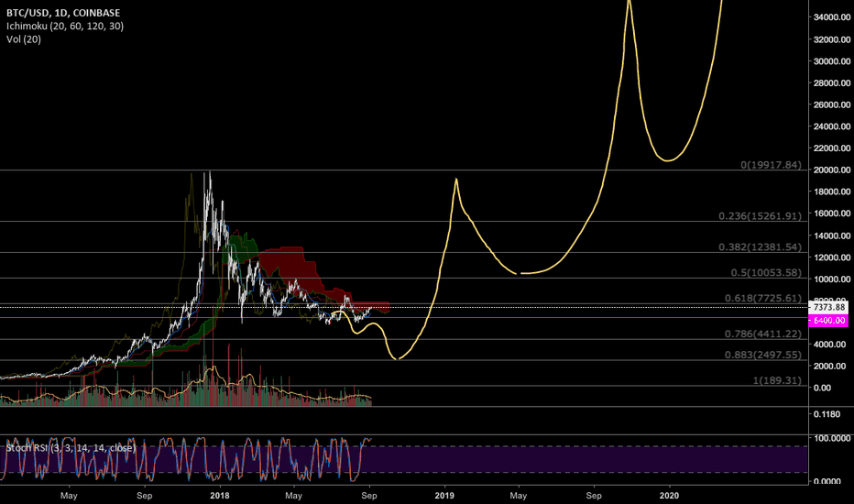Click the 0(19917.84) Fibonacci level label

pos(771,165)
